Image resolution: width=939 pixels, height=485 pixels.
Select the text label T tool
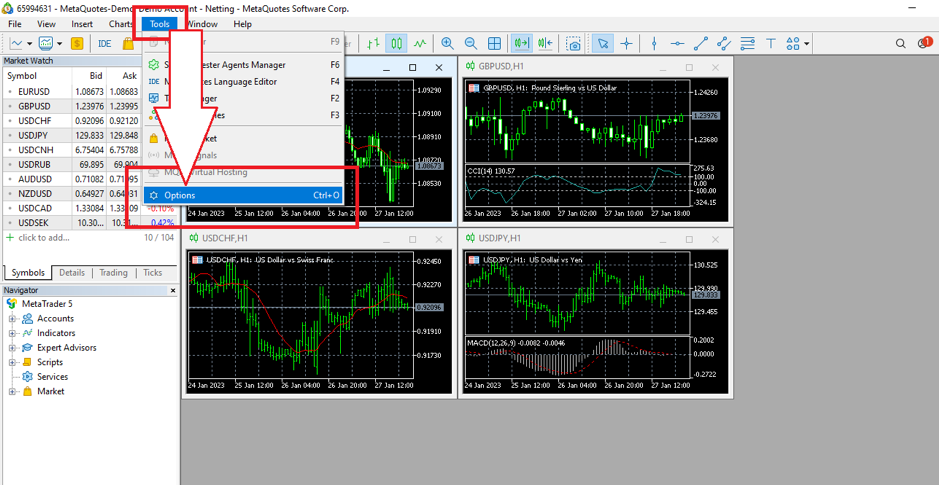(x=770, y=44)
